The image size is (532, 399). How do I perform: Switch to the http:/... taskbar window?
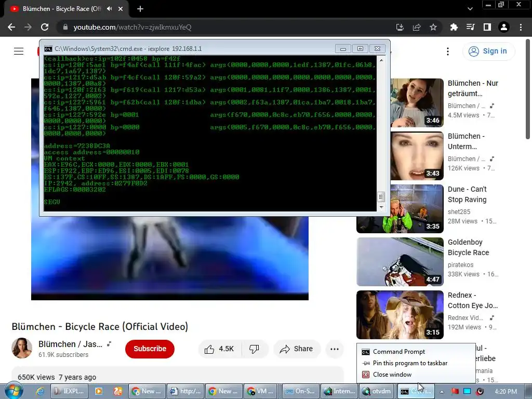click(185, 391)
